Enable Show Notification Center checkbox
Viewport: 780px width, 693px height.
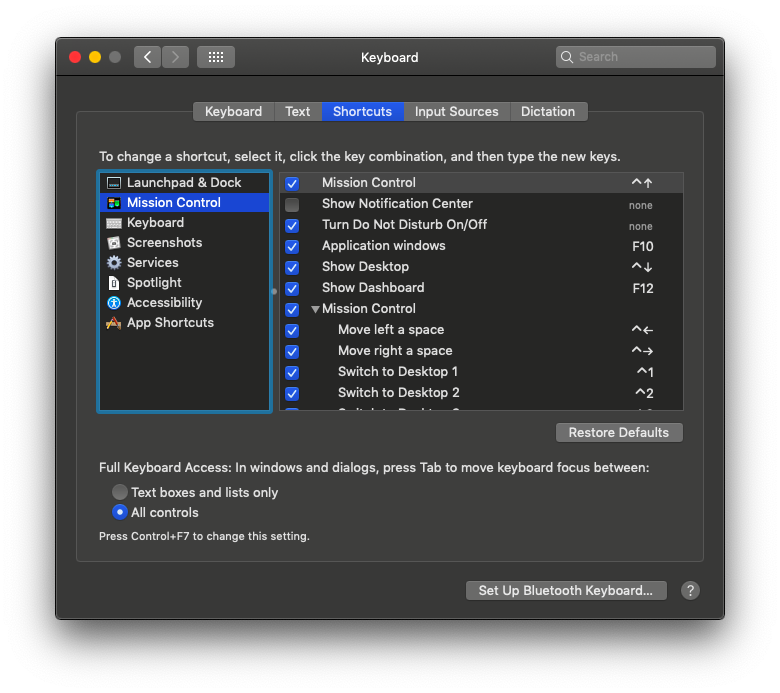click(292, 204)
